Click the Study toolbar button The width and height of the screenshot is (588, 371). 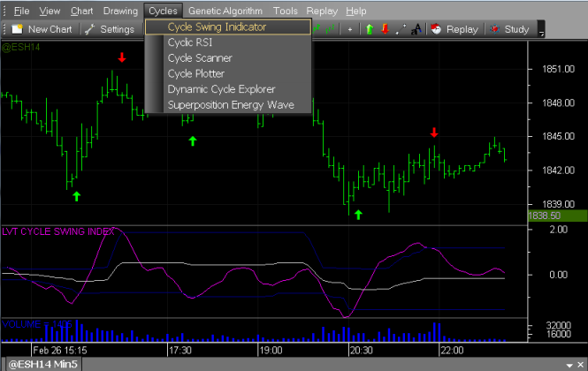coord(509,29)
